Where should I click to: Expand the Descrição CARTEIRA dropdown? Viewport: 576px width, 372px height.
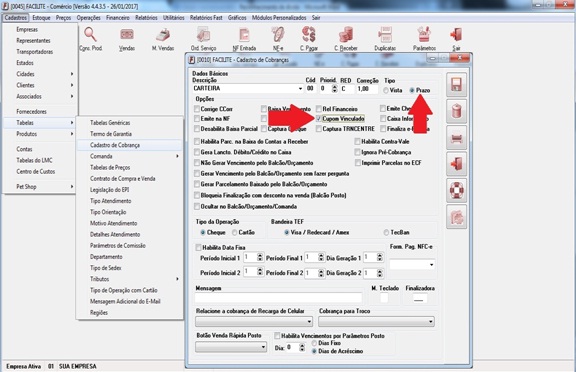300,89
